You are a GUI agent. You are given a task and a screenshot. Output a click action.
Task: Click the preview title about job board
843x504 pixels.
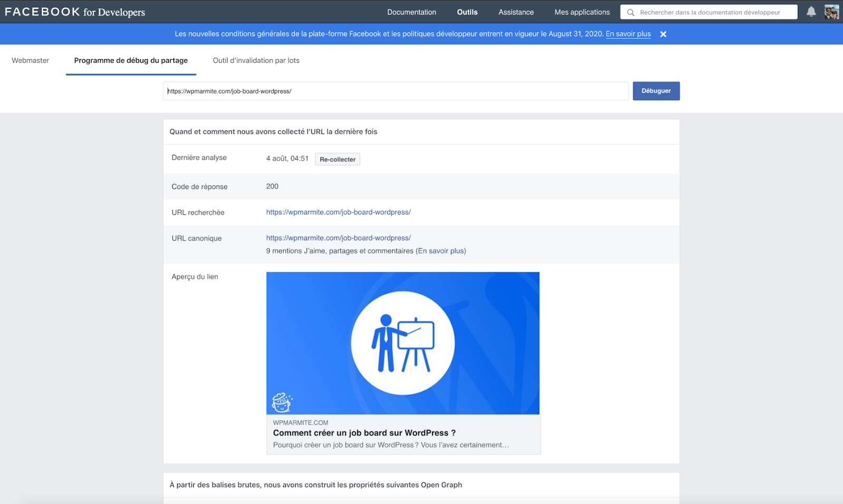click(364, 433)
